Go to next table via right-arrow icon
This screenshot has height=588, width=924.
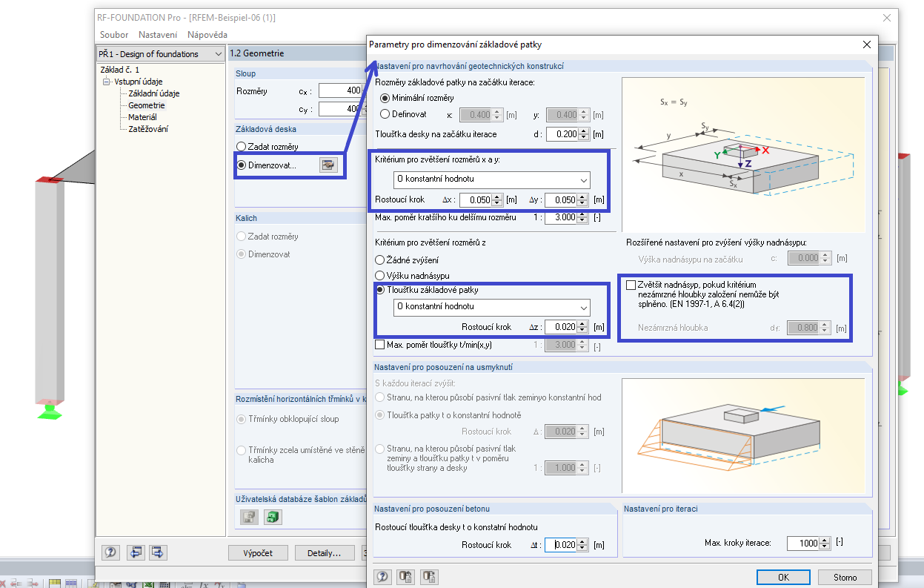[159, 552]
